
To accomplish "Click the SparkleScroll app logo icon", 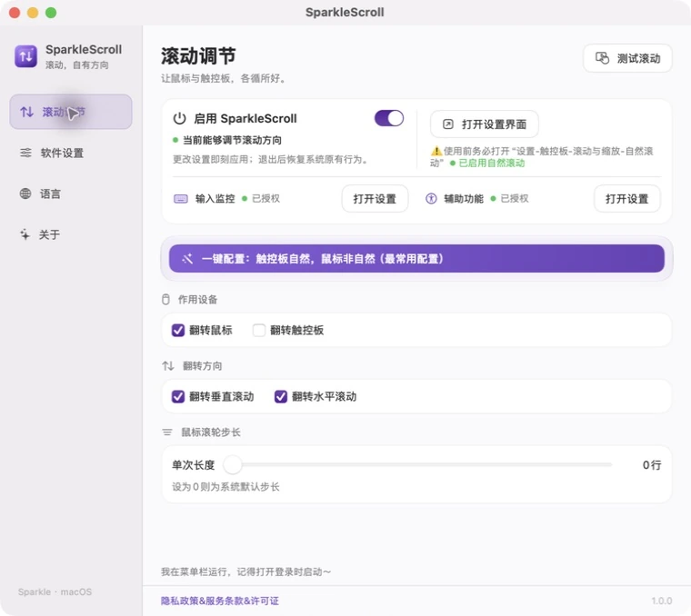I will click(26, 56).
